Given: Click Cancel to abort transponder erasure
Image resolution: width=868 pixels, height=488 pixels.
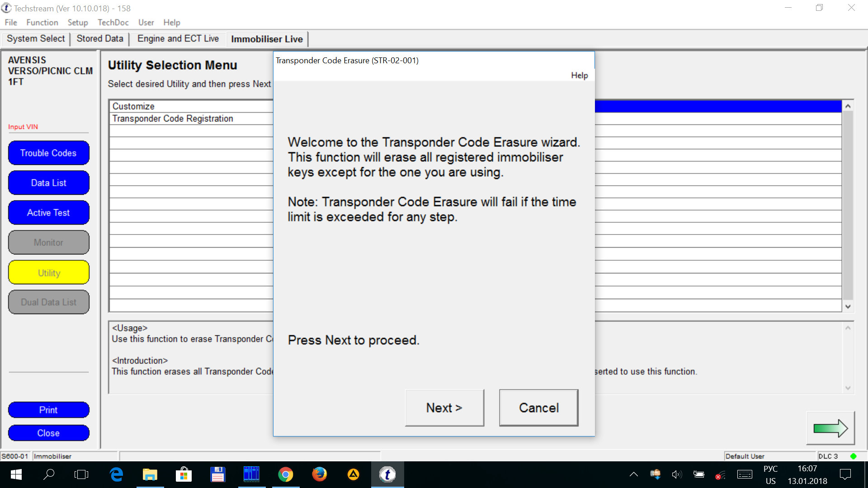Looking at the screenshot, I should click(538, 408).
